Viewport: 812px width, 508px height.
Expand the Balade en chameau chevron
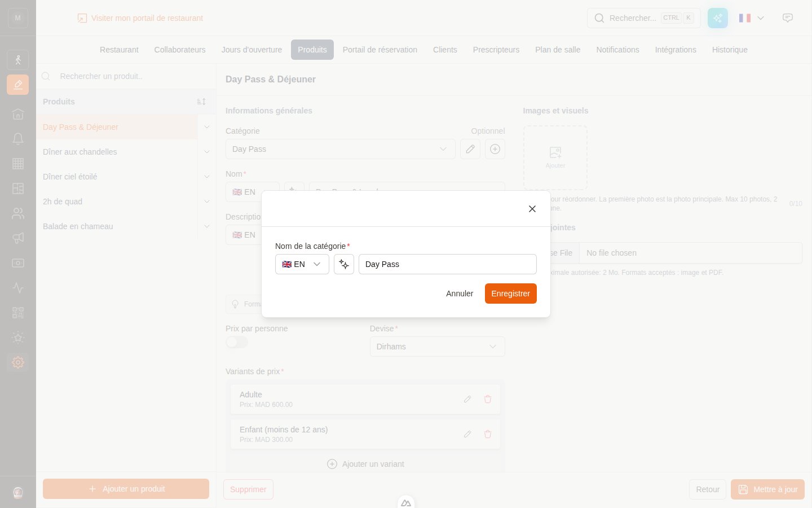tap(207, 226)
